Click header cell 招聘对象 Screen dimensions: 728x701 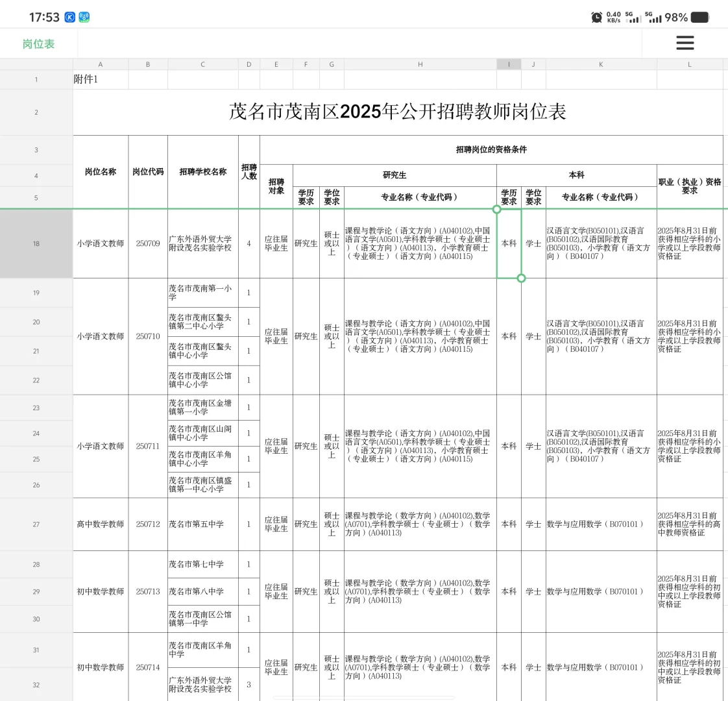(276, 186)
